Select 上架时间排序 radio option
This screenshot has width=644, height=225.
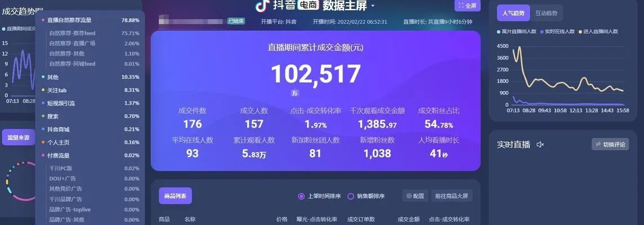pyautogui.click(x=301, y=196)
